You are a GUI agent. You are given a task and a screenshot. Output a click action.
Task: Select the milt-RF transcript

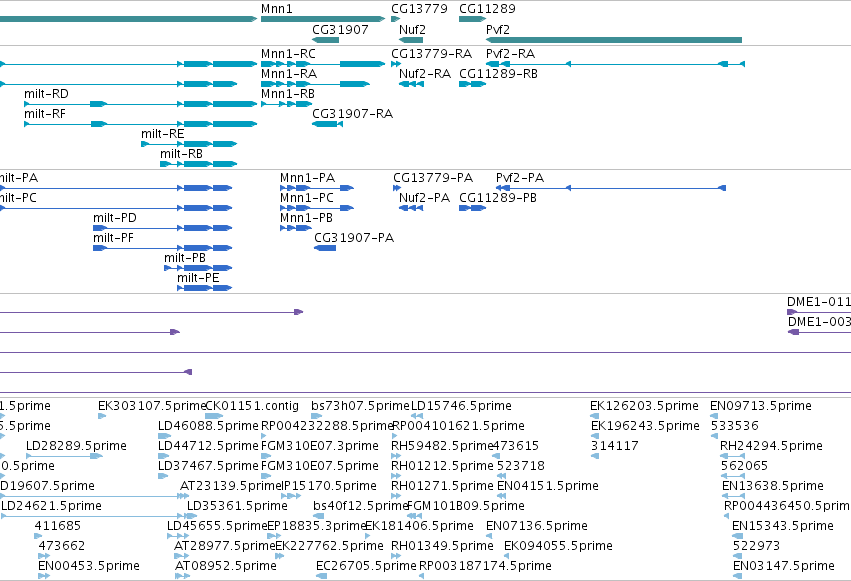141,124
